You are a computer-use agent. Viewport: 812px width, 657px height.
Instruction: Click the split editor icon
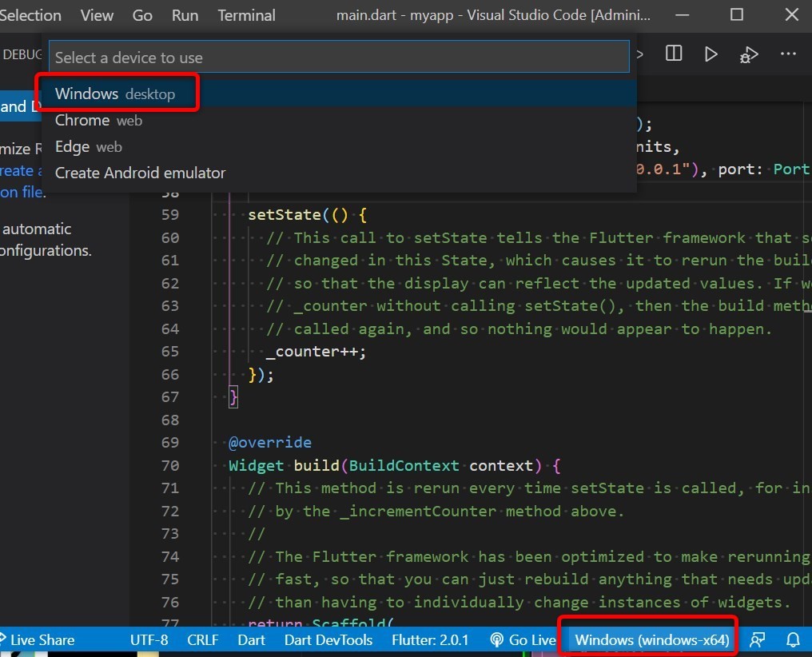[673, 54]
